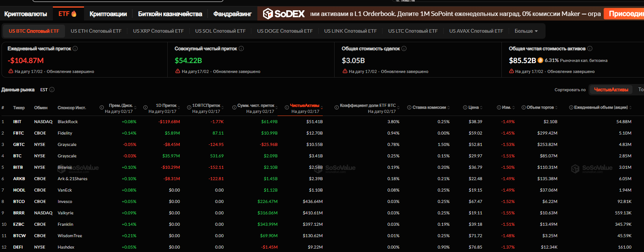The width and height of the screenshot is (644, 252).
Task: Click info icon before Ставка комиссии column
Action: (409, 108)
